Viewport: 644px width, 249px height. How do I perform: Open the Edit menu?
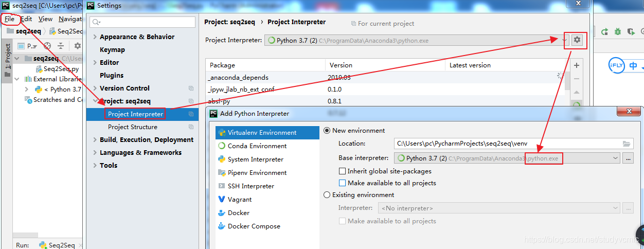(x=26, y=19)
